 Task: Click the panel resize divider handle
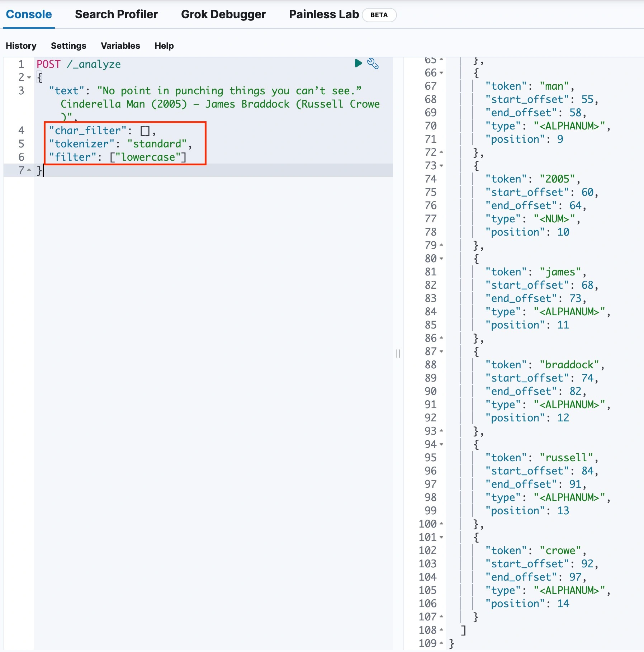click(x=398, y=354)
